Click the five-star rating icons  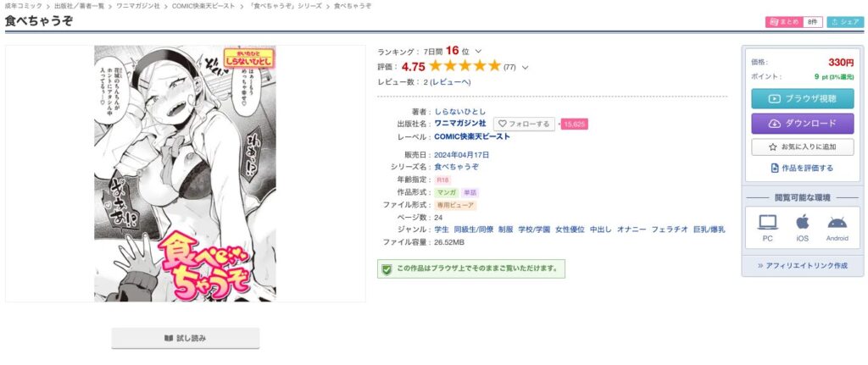465,66
